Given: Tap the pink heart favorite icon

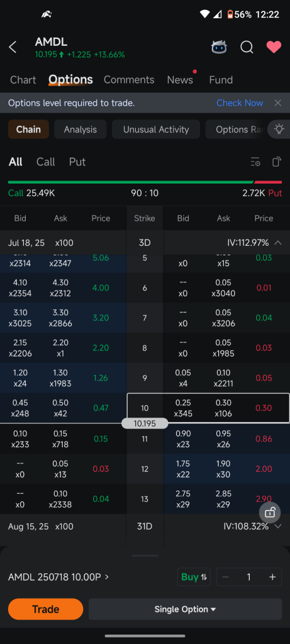Looking at the screenshot, I should click(274, 47).
